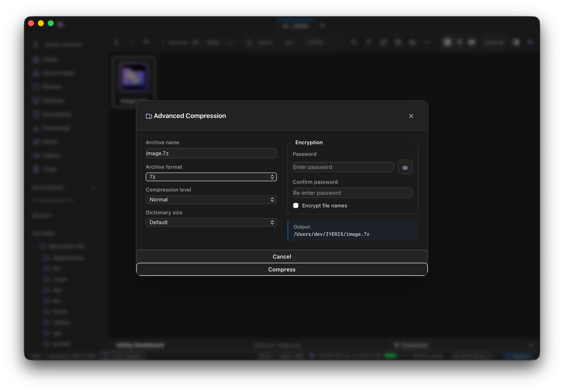564x392 pixels.
Task: Toggle password visibility eye icon
Action: [405, 167]
